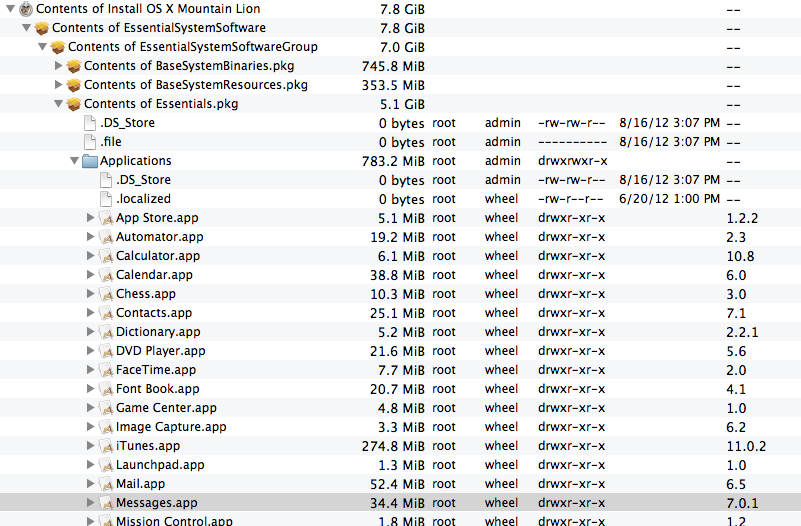Click the Font Book.app icon
The image size is (801, 526).
pyautogui.click(x=106, y=389)
